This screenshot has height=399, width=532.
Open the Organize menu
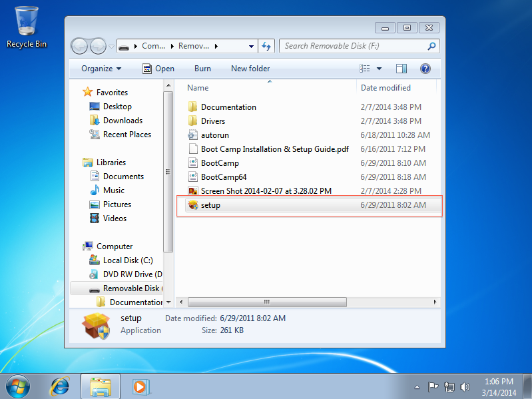(x=101, y=69)
